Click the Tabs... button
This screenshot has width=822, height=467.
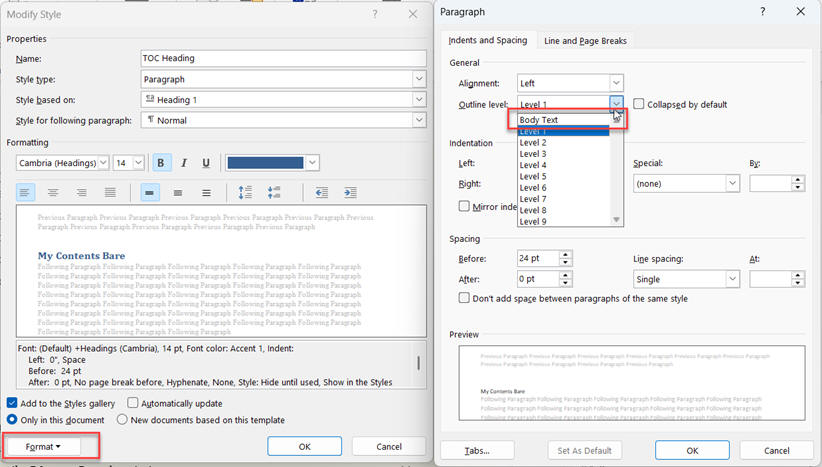click(x=477, y=450)
